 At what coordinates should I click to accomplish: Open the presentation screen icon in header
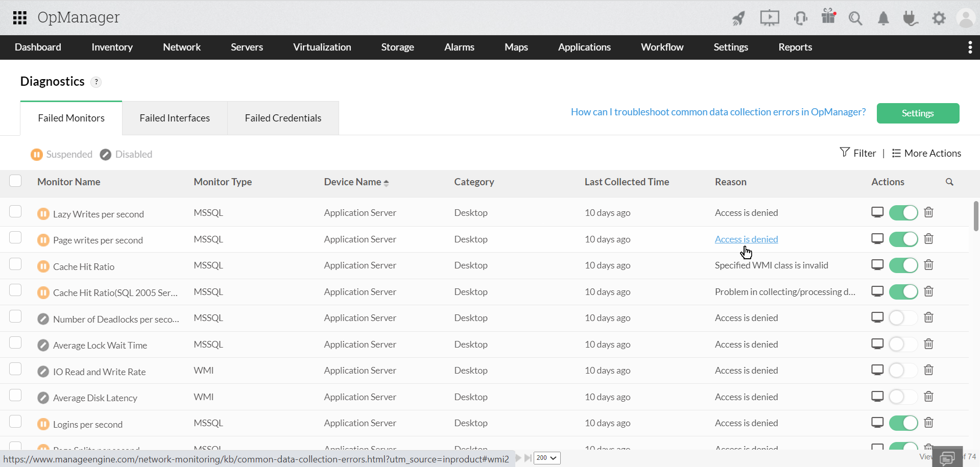click(770, 18)
